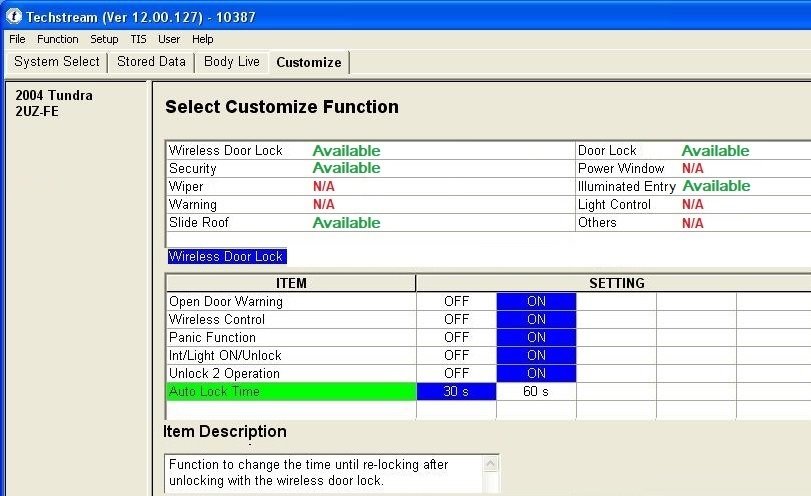Set Int/Light ON/Unlock to ON

click(x=536, y=355)
